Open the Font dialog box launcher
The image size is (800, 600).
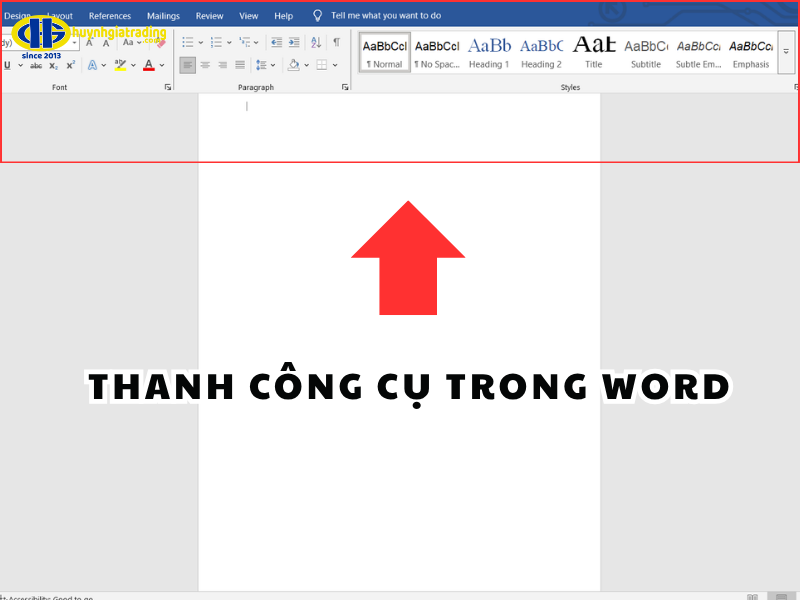(x=168, y=86)
